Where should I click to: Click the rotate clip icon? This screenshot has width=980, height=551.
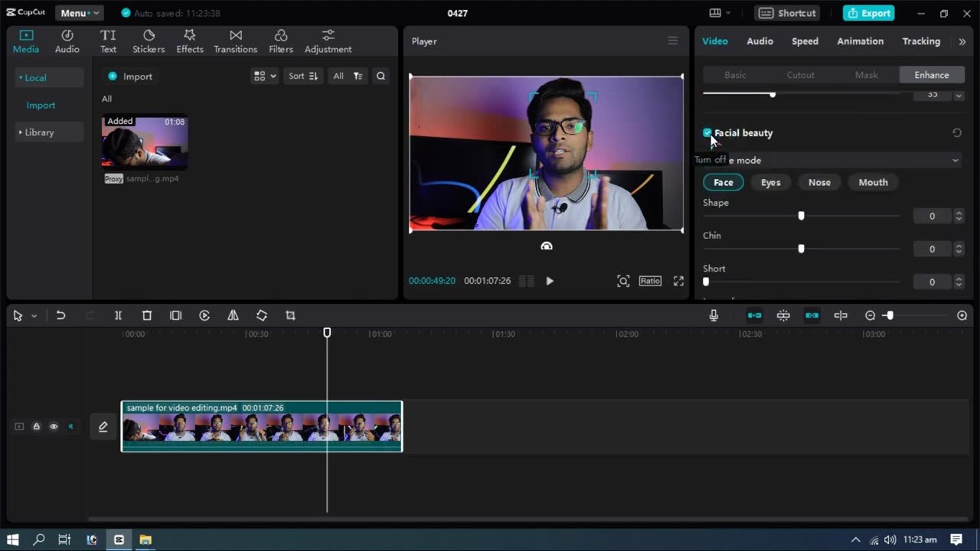coord(262,315)
